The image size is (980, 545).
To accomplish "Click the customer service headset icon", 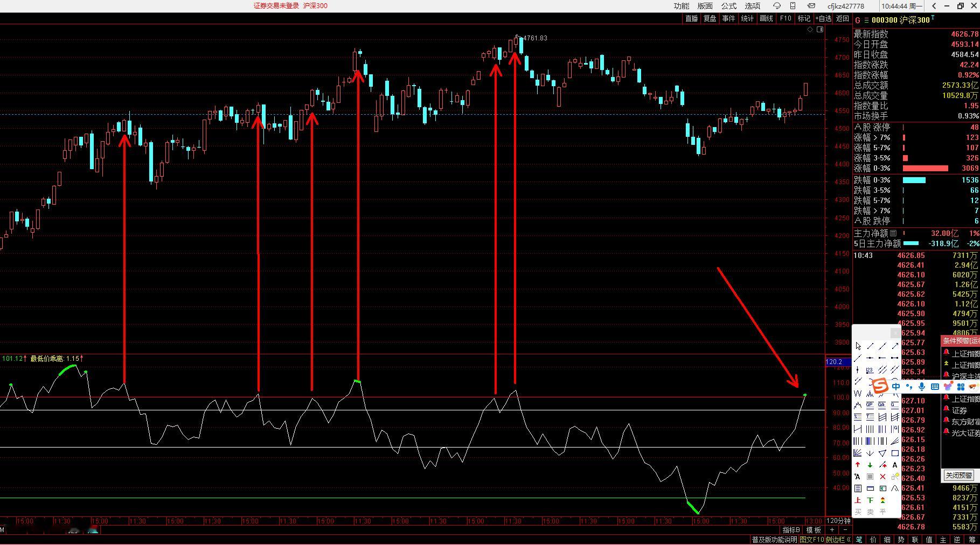I will (x=776, y=6).
